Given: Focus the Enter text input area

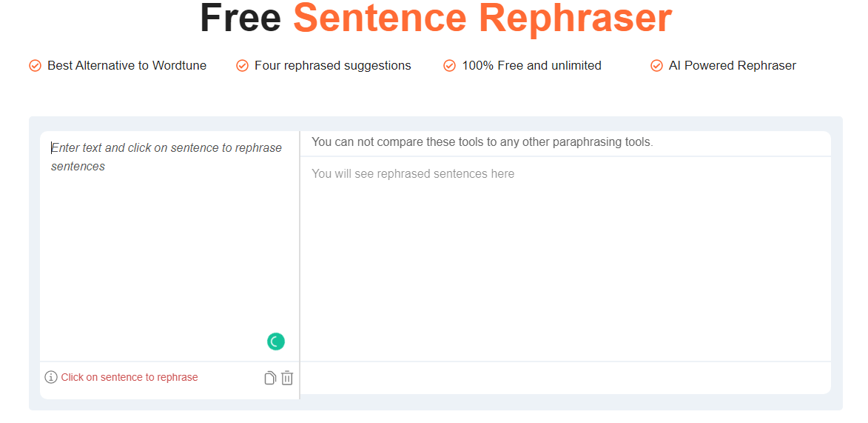Looking at the screenshot, I should pos(169,246).
